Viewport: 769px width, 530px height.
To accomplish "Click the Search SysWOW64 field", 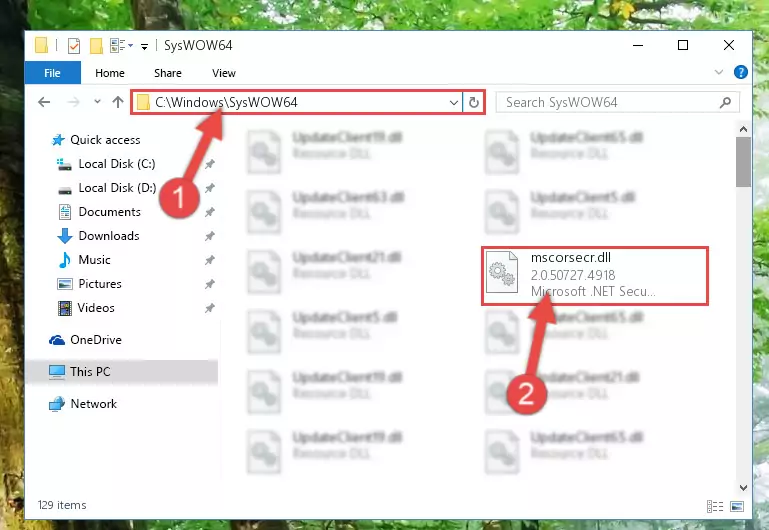I will (x=617, y=102).
